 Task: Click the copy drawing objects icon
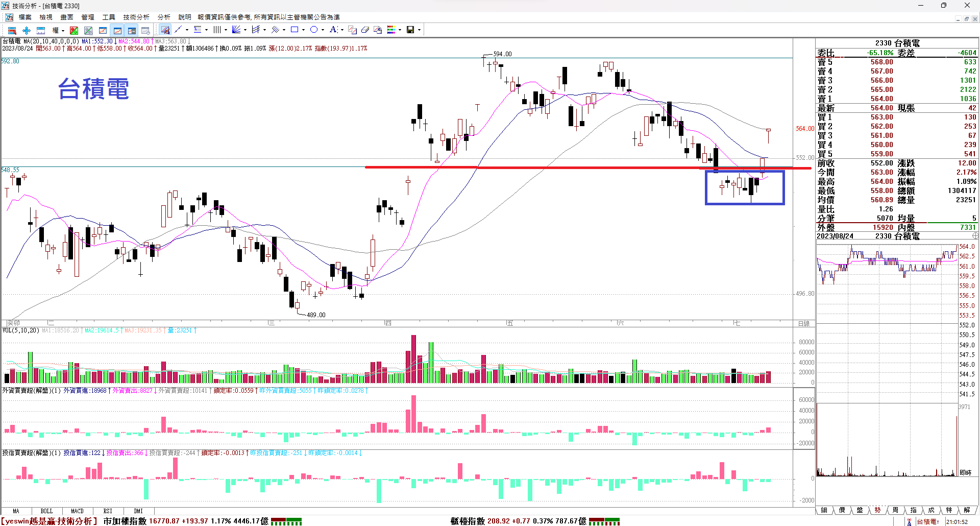point(352,30)
